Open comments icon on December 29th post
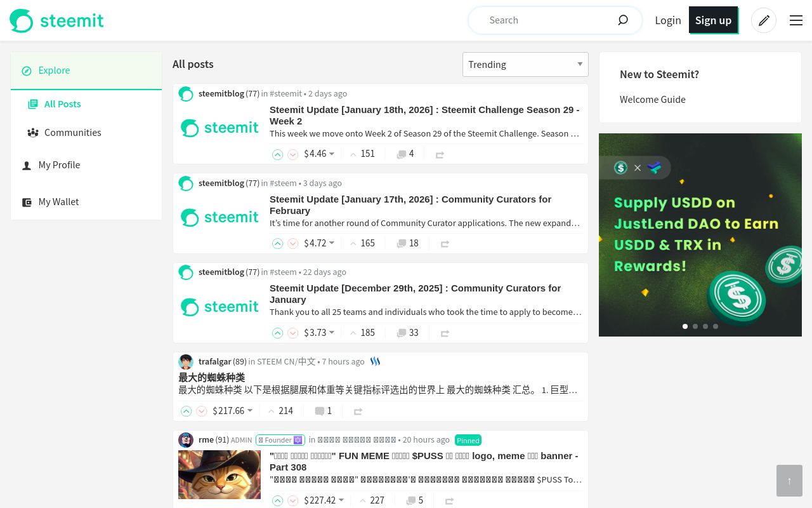 pos(401,333)
